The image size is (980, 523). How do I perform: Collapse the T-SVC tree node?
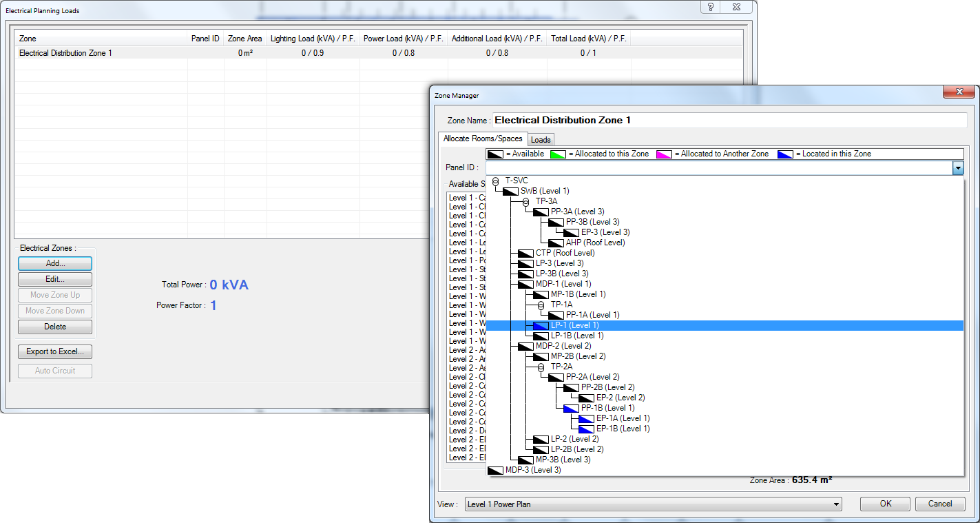494,180
